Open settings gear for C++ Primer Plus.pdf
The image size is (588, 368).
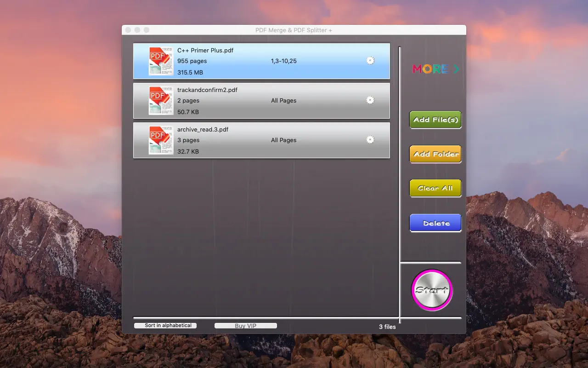(370, 61)
